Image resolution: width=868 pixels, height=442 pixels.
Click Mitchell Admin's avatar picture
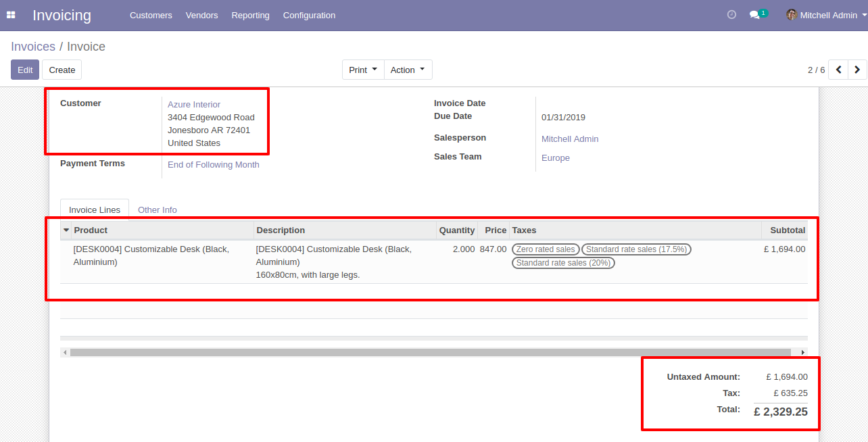(x=791, y=15)
